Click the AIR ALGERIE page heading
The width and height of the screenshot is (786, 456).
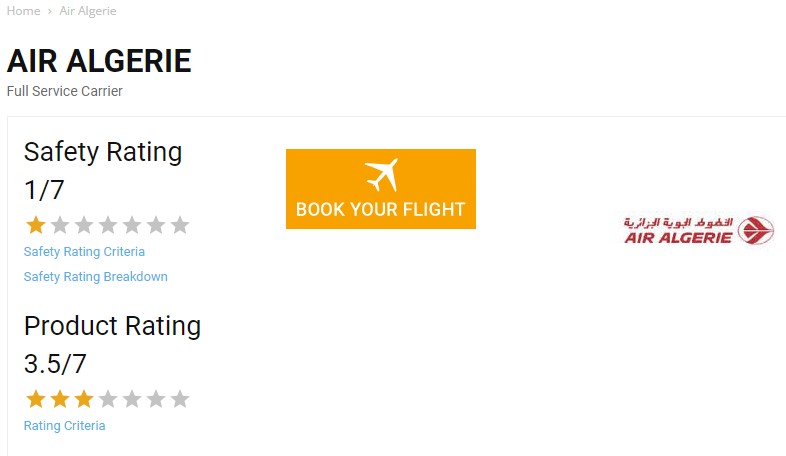click(99, 61)
